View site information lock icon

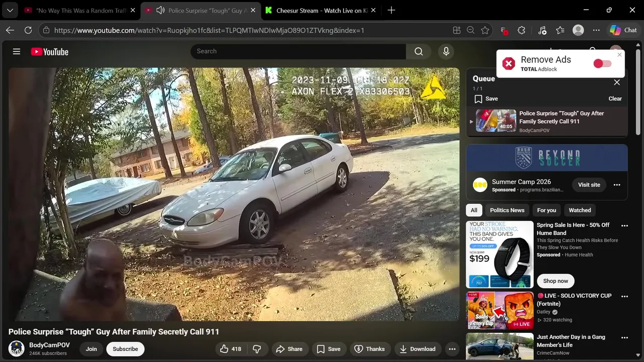pyautogui.click(x=46, y=30)
